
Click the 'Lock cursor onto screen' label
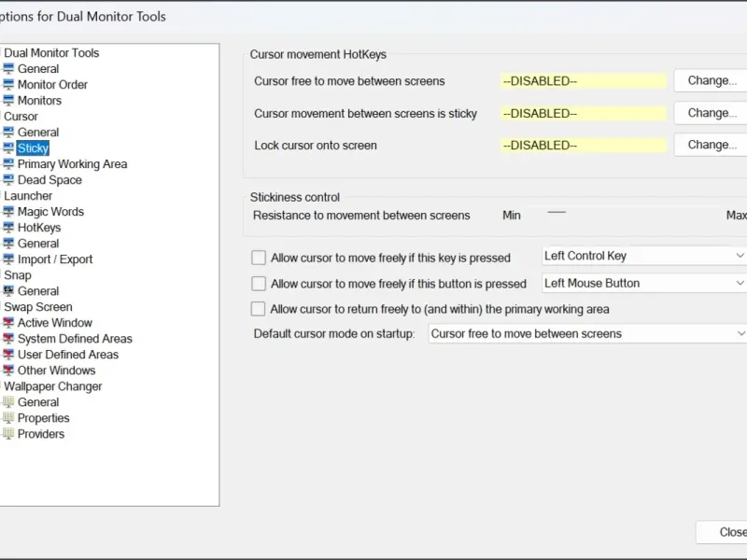[316, 146]
